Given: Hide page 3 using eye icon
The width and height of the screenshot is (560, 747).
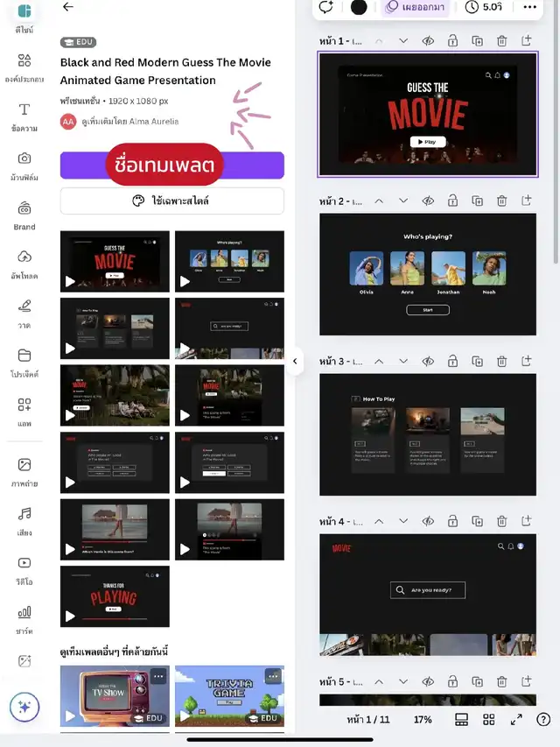Looking at the screenshot, I should point(428,361).
